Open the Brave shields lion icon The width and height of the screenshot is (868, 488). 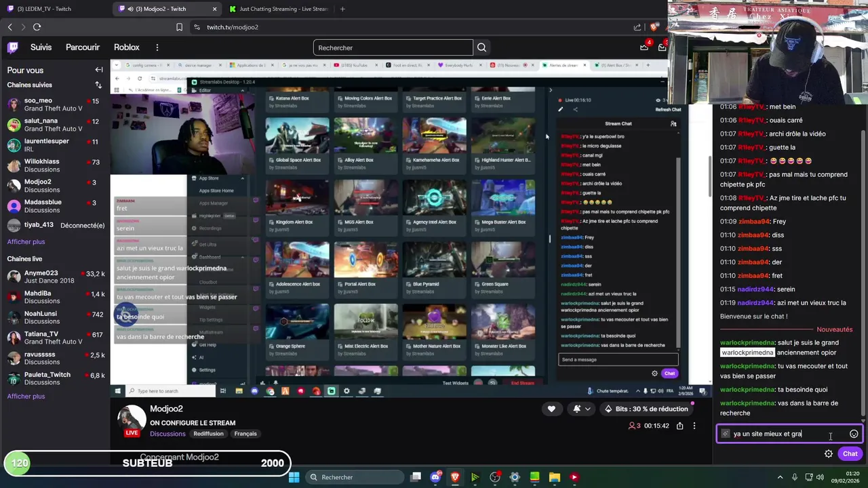[x=654, y=27]
